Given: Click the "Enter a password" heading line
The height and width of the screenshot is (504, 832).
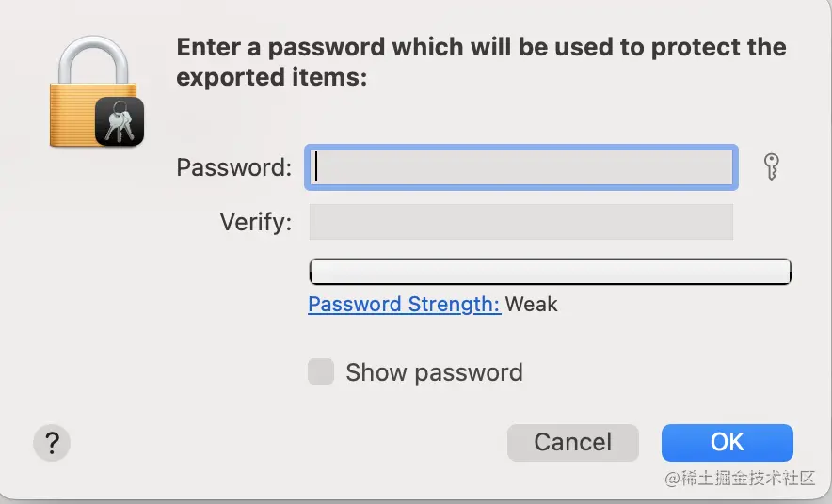Looking at the screenshot, I should 481,47.
